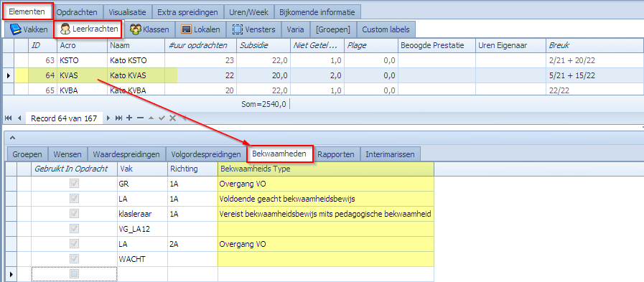Image resolution: width=644 pixels, height=282 pixels.
Task: Open the Varia tab
Action: pos(295,29)
